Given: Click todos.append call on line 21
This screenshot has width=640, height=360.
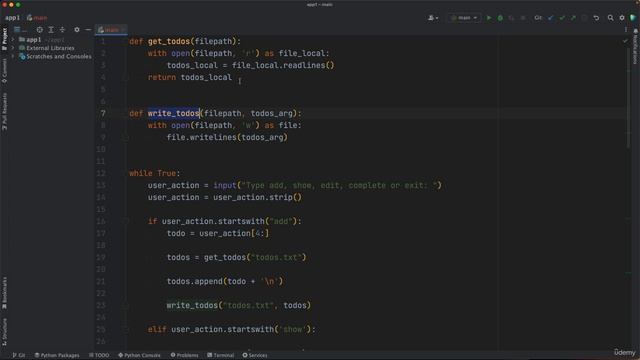Looking at the screenshot, I should pos(224,282).
